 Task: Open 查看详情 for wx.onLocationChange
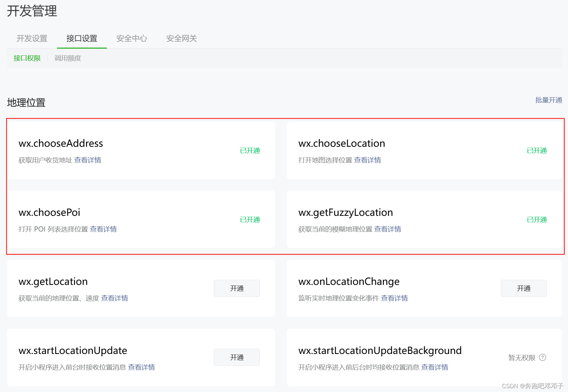[x=394, y=298]
